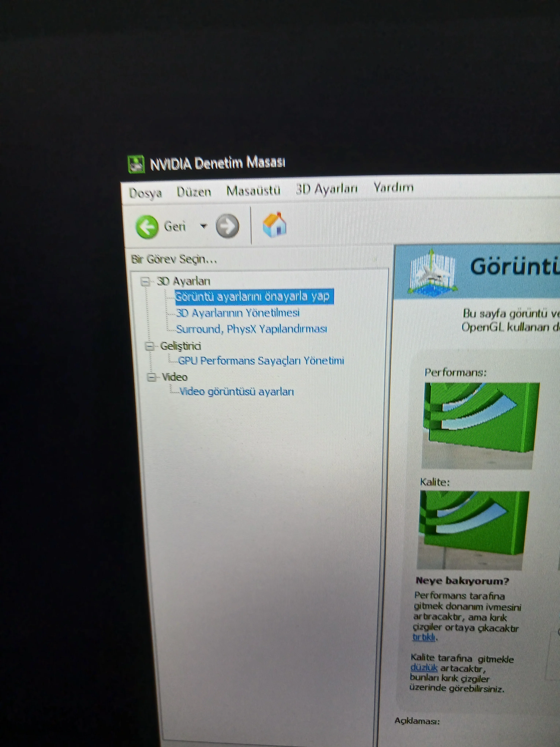Click the NVIDIA logo icon in title bar
Screen dimensions: 560x747
(x=136, y=164)
